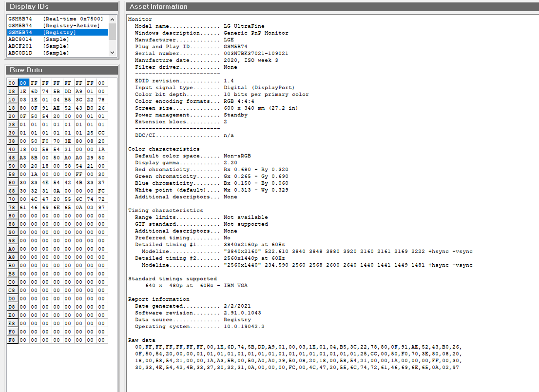Viewport: 539px width, 392px height.
Task: Click row offset label F8 in Raw Data
Action: 12,340
